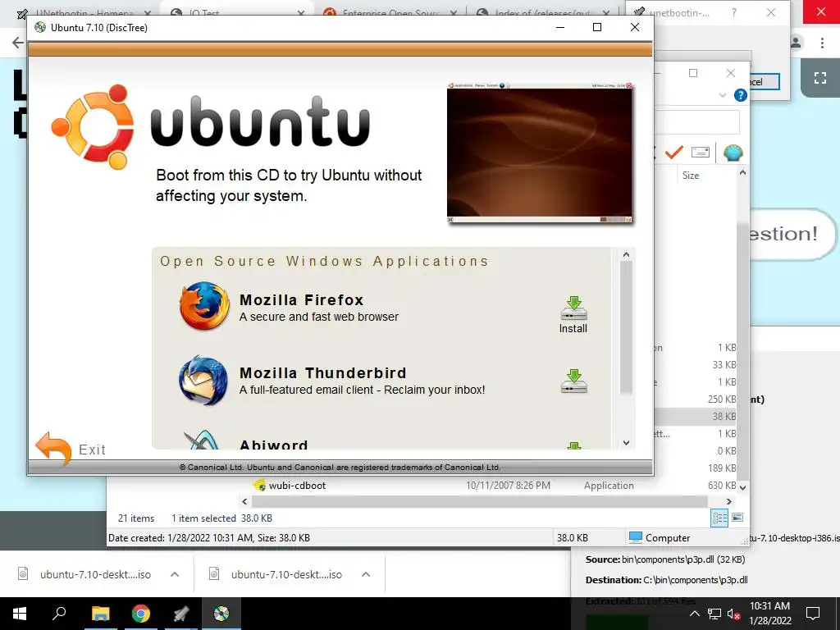The height and width of the screenshot is (630, 840).
Task: Show hidden system tray icons
Action: point(694,614)
